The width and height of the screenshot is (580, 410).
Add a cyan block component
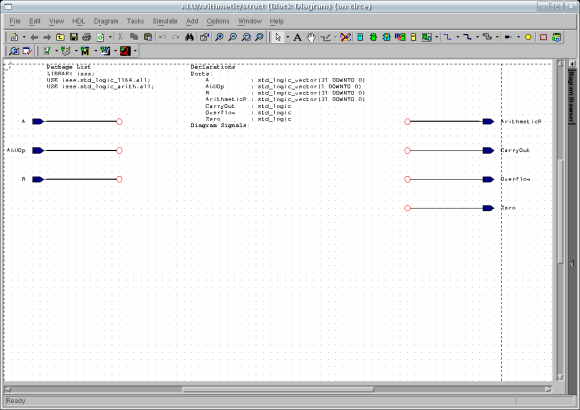click(360, 37)
